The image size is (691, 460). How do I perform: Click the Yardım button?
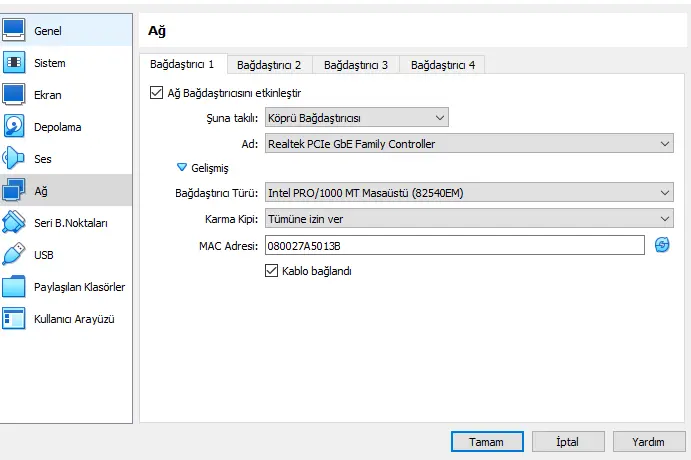click(x=649, y=441)
